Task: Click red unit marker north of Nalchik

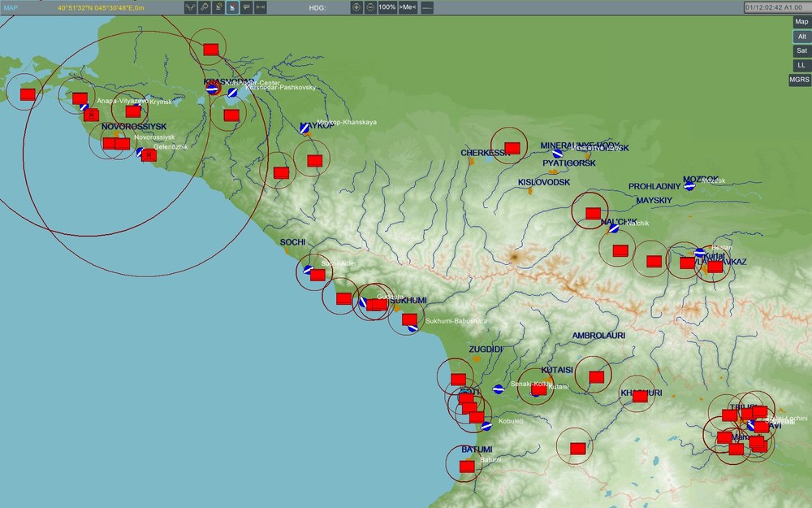Action: [593, 213]
